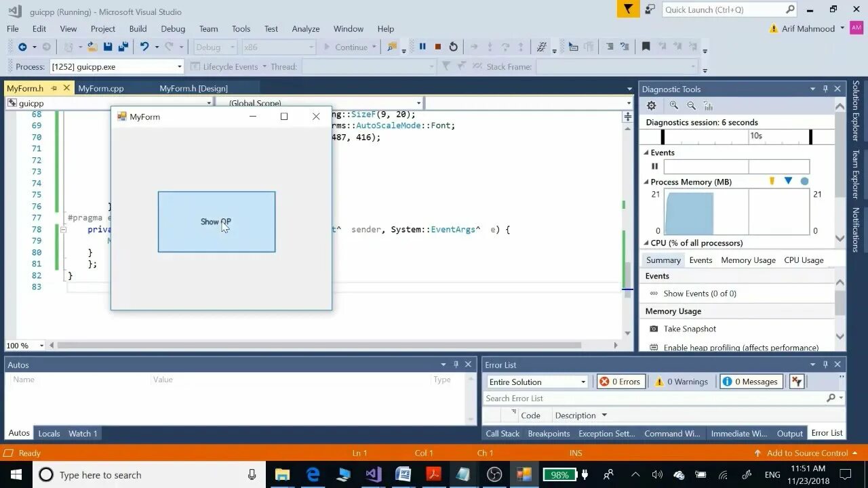
Task: Pin the Diagnostic Tools panel
Action: click(x=825, y=89)
